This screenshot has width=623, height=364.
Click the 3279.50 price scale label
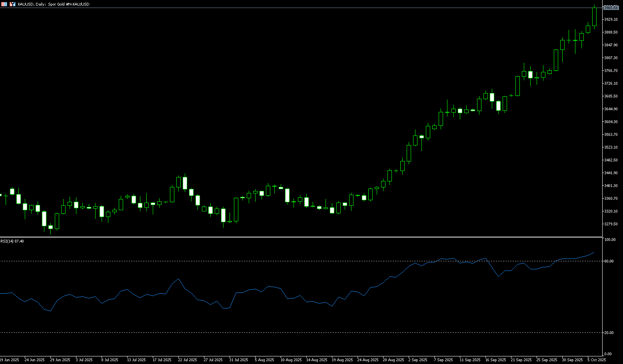point(611,224)
